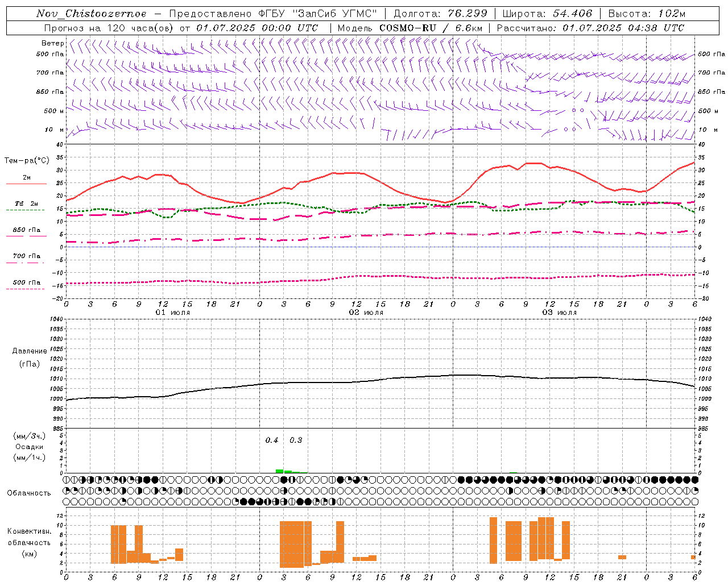Click the station name Nov_Chistoozernoe
The image size is (728, 582).
tap(92, 14)
